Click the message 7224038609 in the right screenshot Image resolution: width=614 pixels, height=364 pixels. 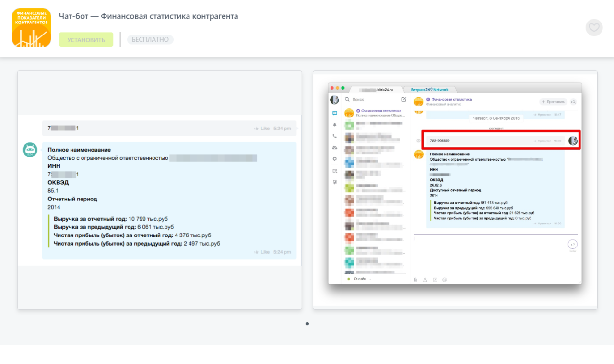tap(495, 141)
